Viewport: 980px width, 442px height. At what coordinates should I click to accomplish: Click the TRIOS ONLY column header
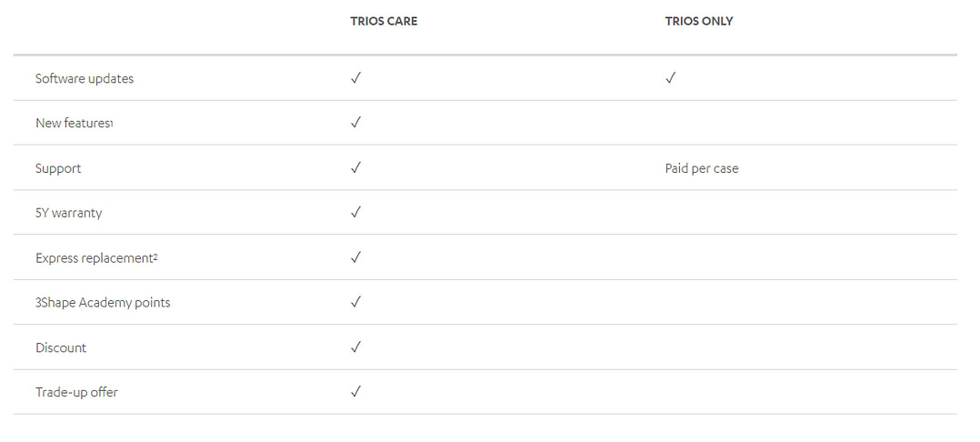[698, 22]
